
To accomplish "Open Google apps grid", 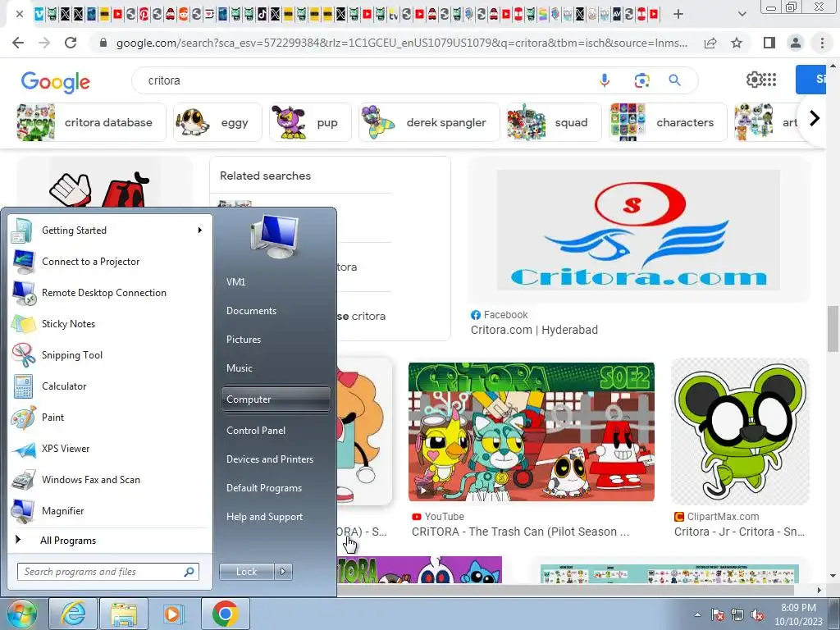I will (x=769, y=80).
